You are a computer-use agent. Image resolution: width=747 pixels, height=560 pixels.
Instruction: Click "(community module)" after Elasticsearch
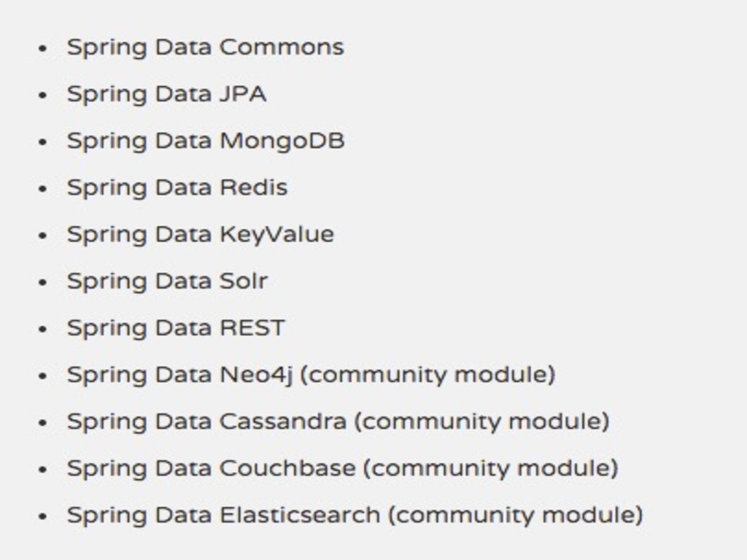click(x=516, y=516)
